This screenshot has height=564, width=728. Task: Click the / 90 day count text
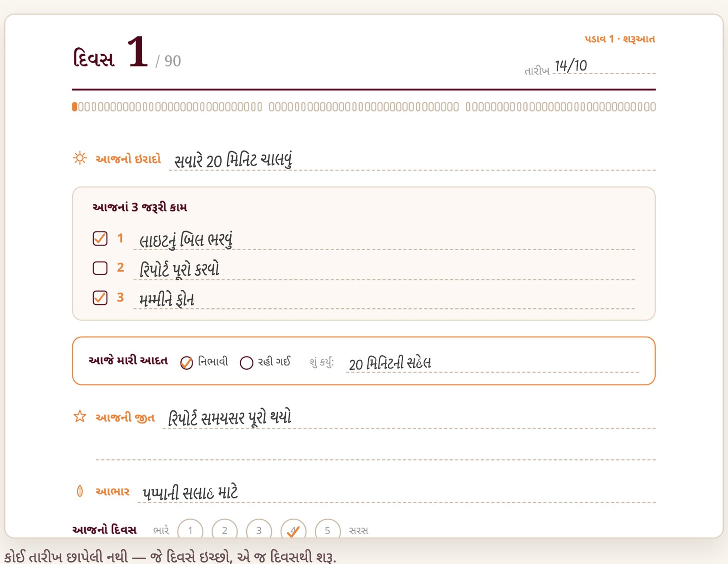tap(168, 61)
